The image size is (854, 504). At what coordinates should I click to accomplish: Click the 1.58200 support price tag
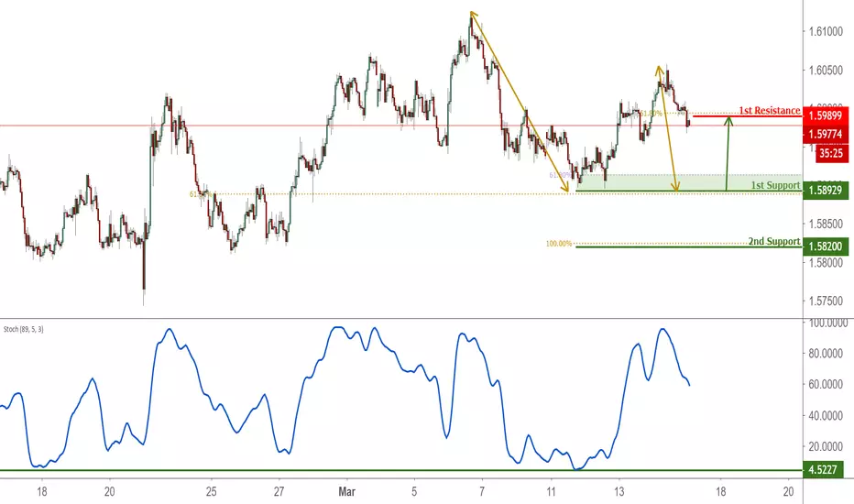click(x=825, y=247)
